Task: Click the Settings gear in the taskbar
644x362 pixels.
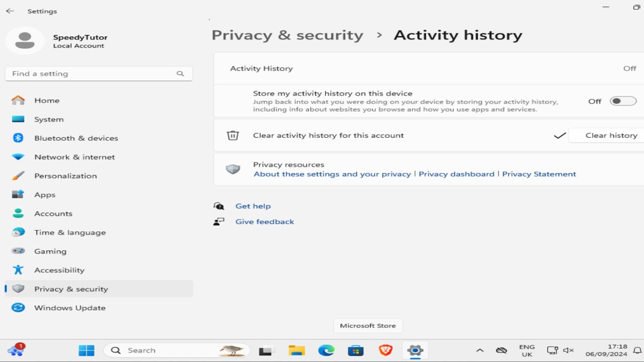Action: 415,350
